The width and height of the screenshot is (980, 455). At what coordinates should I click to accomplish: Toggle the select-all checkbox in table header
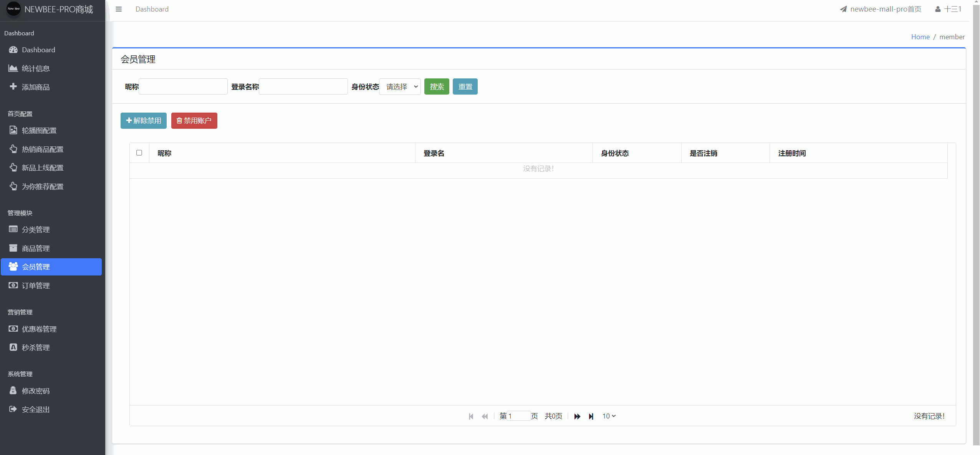pos(139,153)
